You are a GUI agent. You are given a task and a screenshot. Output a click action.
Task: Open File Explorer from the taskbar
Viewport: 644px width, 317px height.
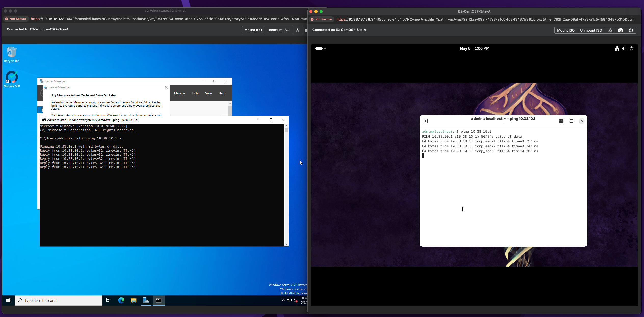click(134, 300)
